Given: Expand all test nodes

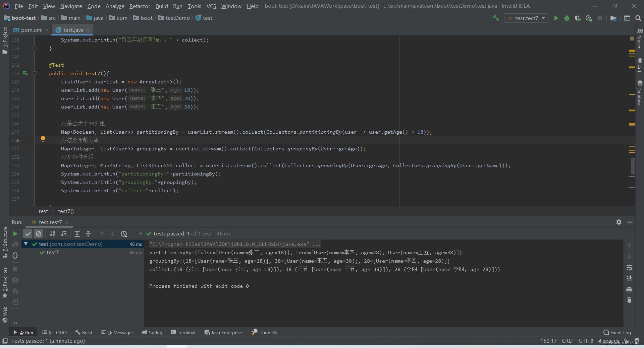Looking at the screenshot, I should point(77,234).
